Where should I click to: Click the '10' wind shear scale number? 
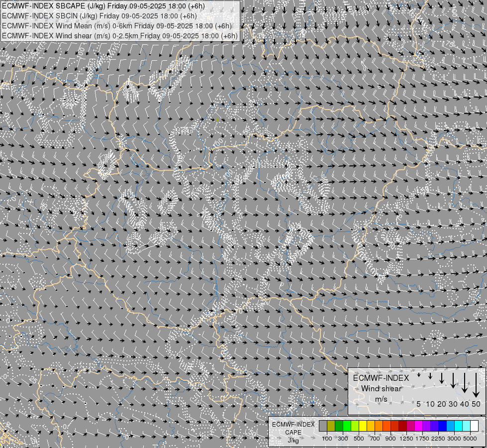[430, 404]
